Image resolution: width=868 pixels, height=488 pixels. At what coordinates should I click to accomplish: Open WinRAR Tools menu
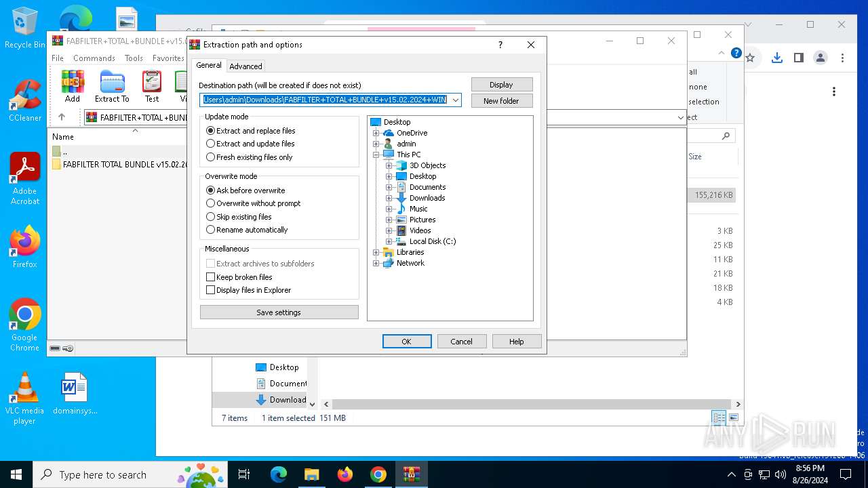tap(134, 58)
